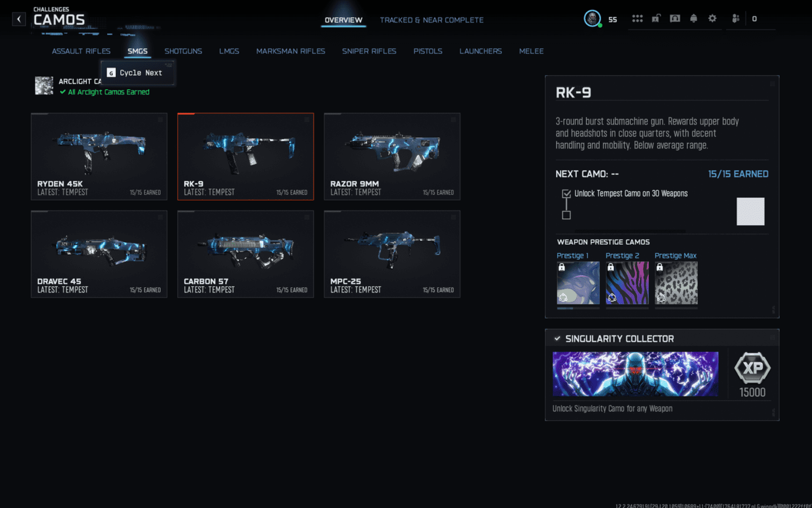Open the nine-dot grid menu icon
Image resolution: width=812 pixels, height=508 pixels.
tap(637, 19)
